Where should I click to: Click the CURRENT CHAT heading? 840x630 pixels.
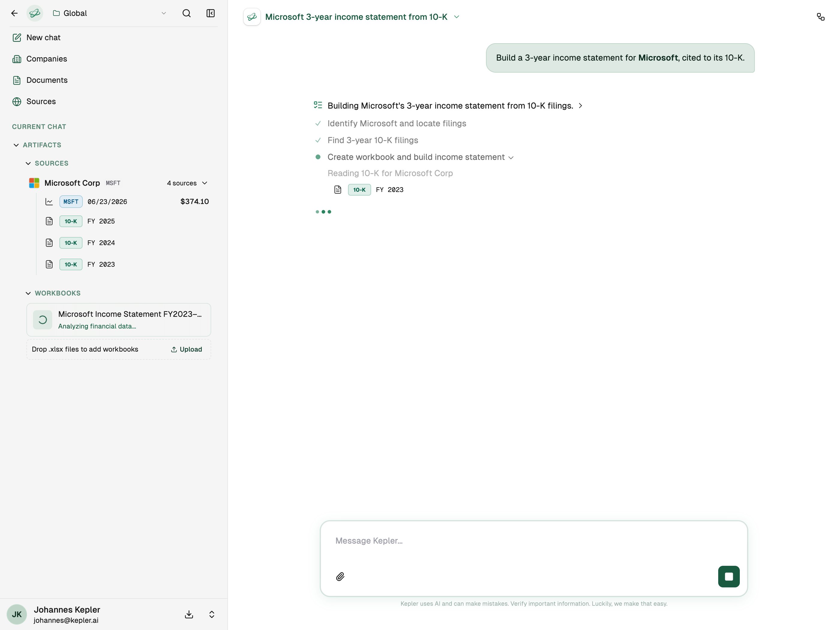pos(39,127)
